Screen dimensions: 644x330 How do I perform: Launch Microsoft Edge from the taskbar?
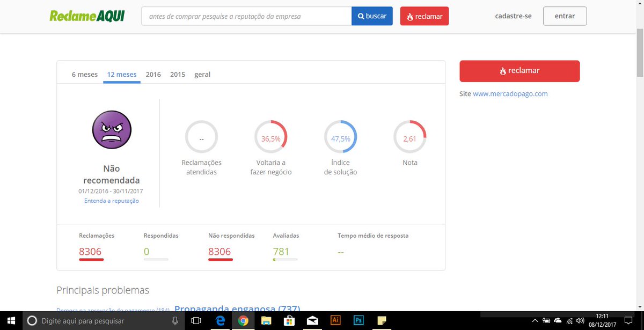click(219, 321)
